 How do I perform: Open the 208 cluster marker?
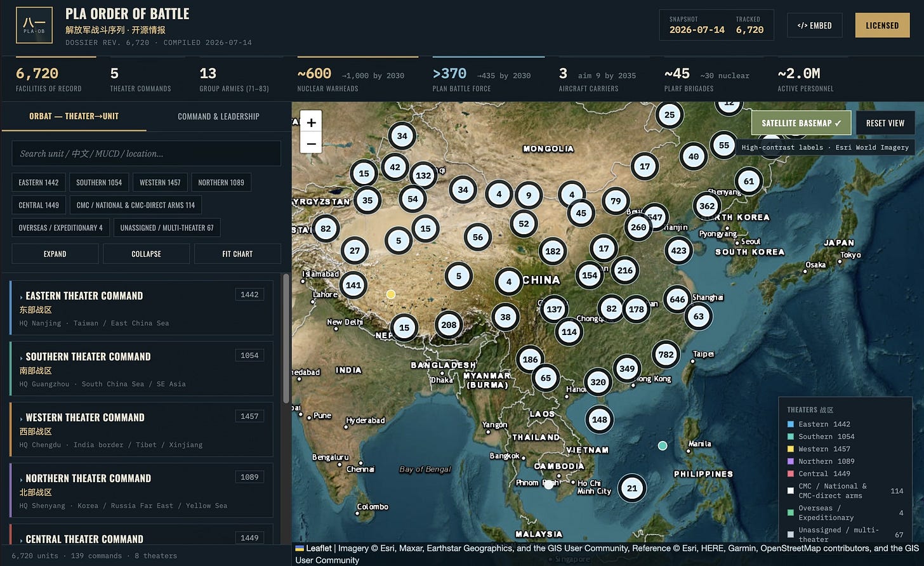click(449, 325)
